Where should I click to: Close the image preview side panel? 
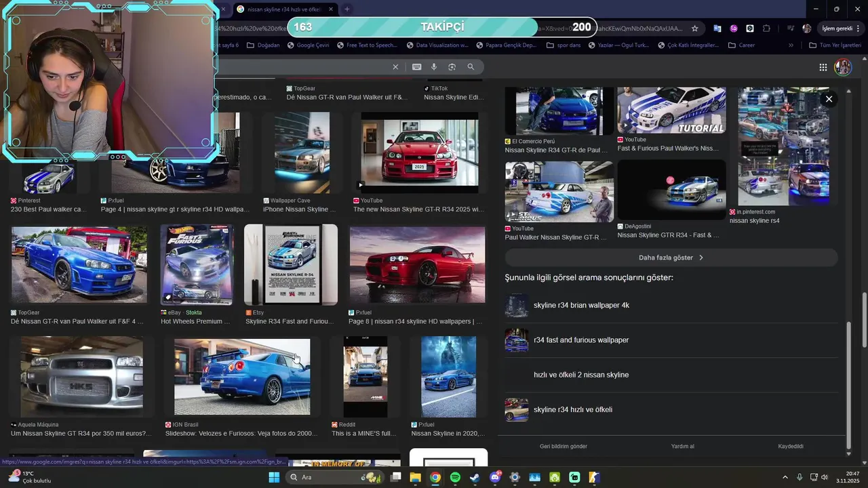tap(829, 99)
